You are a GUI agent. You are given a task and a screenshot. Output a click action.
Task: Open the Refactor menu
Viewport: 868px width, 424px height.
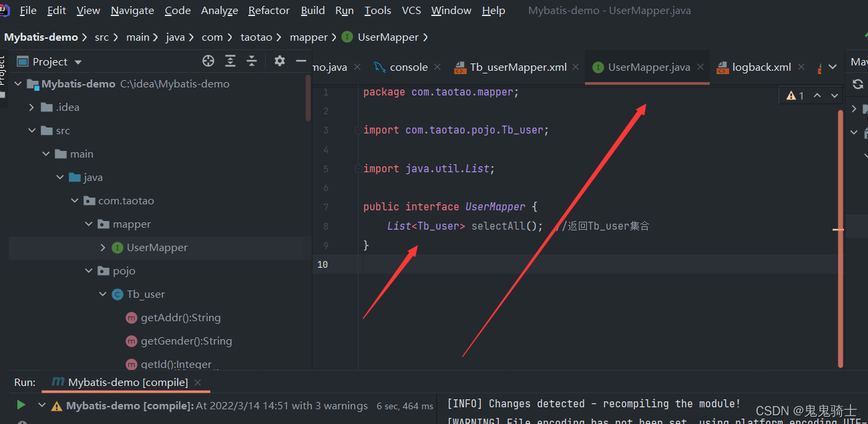tap(269, 11)
